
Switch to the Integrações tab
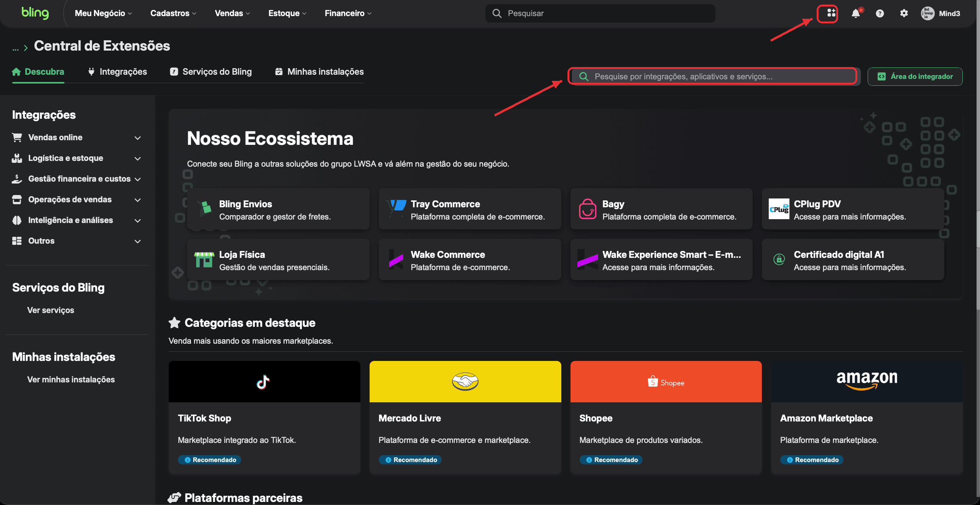117,72
